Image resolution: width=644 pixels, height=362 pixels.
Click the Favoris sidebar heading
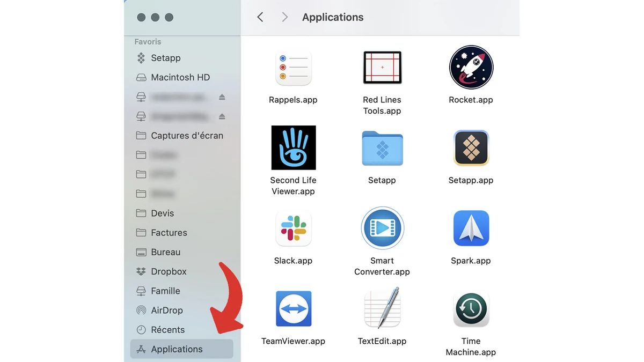[x=148, y=41]
